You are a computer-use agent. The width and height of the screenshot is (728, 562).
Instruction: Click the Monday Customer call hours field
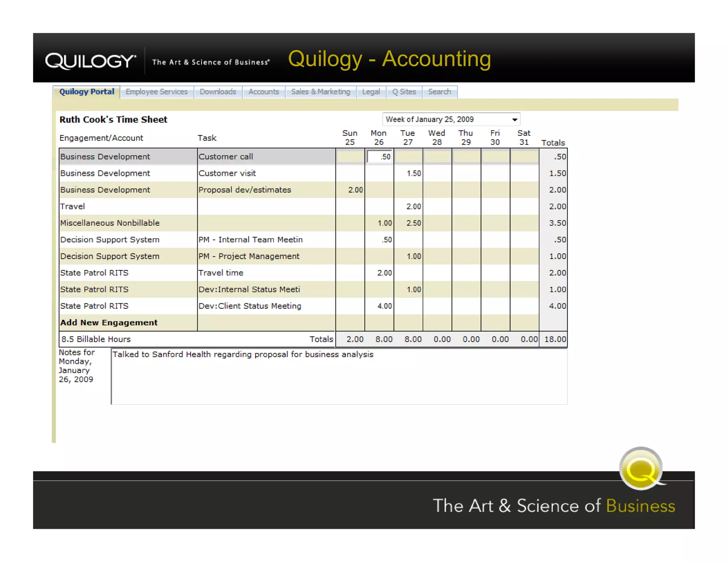coord(379,157)
